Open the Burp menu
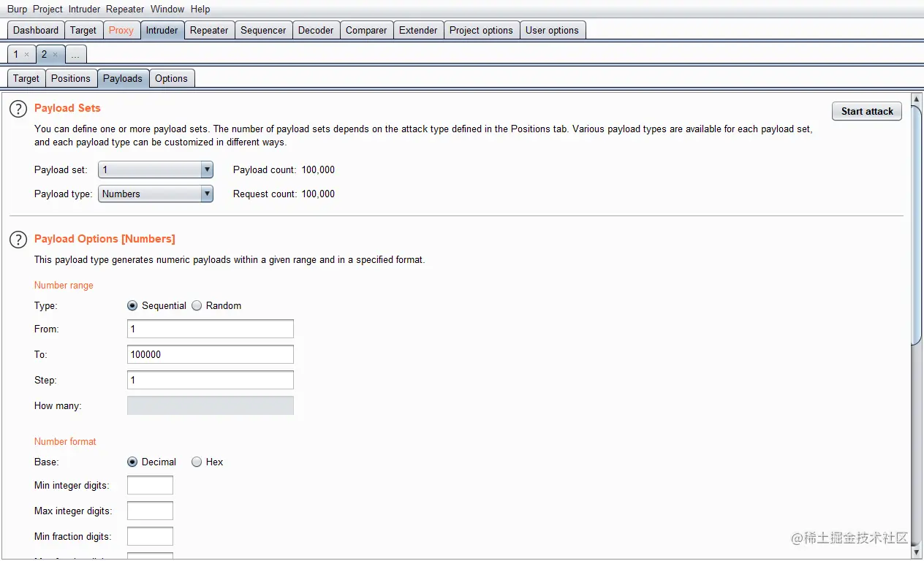Screen dimensions: 924x561 (17, 9)
